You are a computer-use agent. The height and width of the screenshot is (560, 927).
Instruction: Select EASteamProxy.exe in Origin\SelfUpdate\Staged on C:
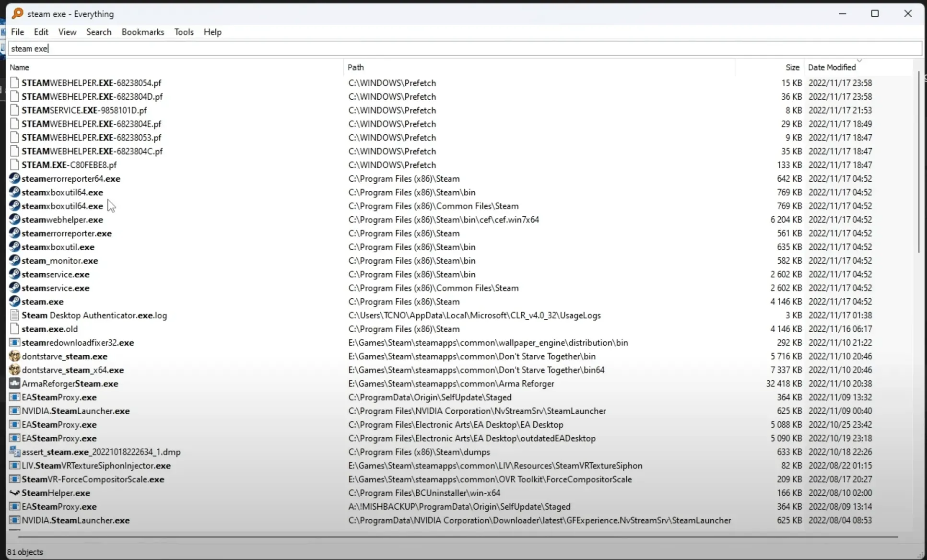click(x=59, y=397)
